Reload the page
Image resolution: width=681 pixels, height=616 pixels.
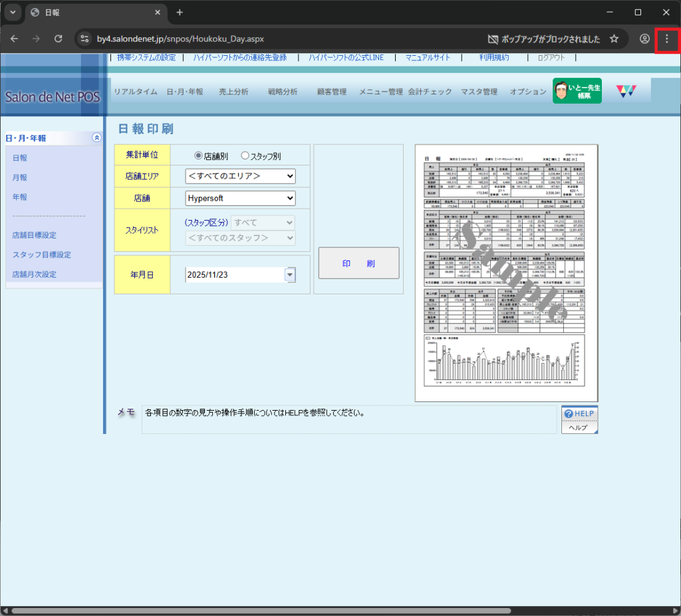pos(58,39)
